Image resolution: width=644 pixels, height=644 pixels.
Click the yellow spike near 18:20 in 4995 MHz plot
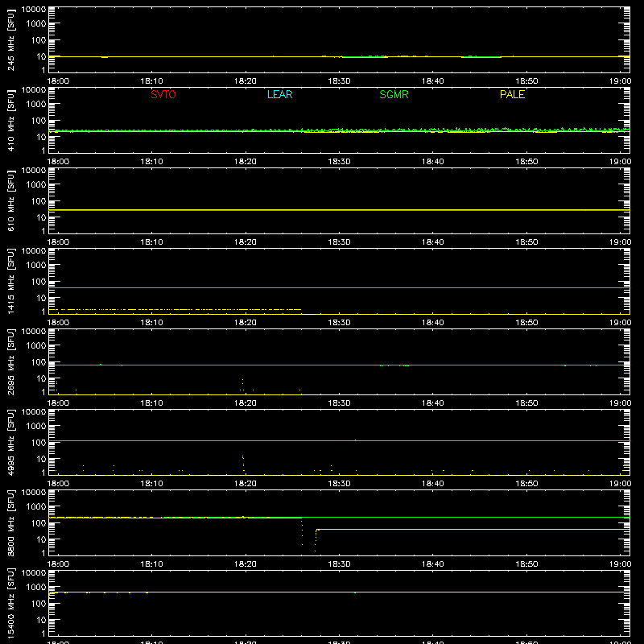pyautogui.click(x=243, y=464)
